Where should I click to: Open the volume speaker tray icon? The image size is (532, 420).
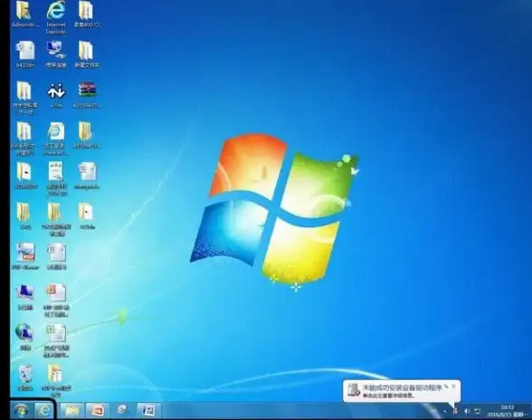(x=467, y=411)
